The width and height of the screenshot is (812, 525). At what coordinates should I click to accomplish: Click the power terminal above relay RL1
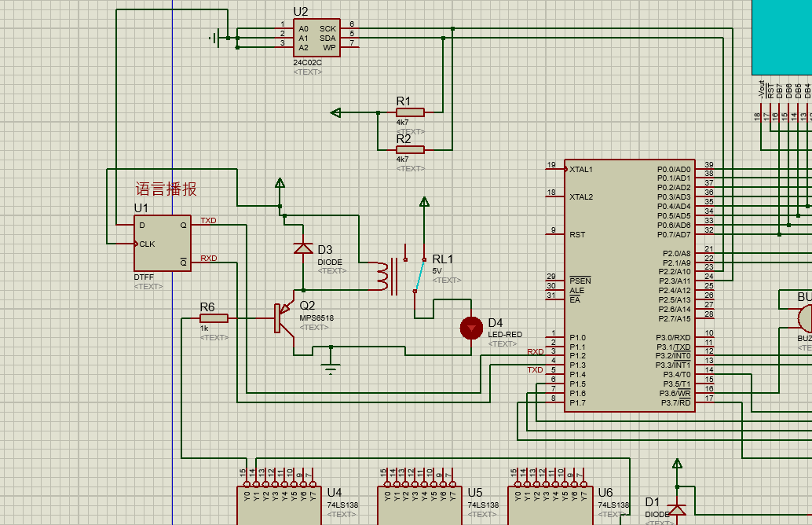[424, 202]
